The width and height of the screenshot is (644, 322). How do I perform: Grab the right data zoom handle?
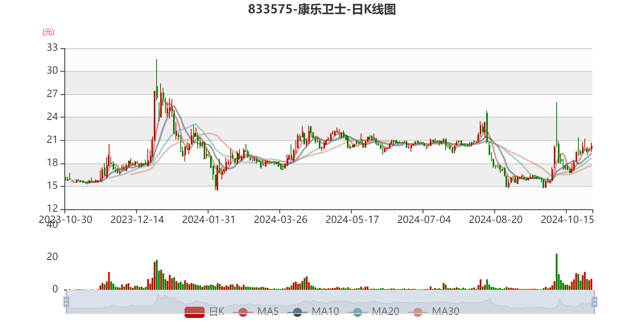pyautogui.click(x=594, y=302)
